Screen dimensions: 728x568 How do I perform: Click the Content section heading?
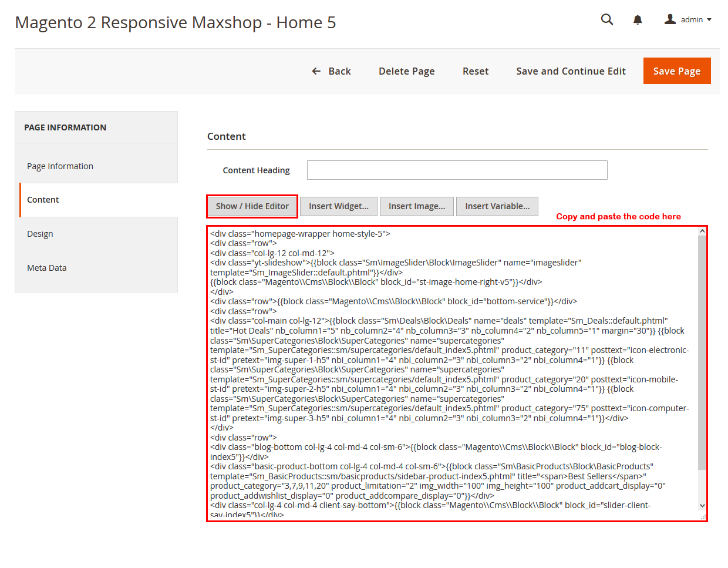[x=227, y=136]
